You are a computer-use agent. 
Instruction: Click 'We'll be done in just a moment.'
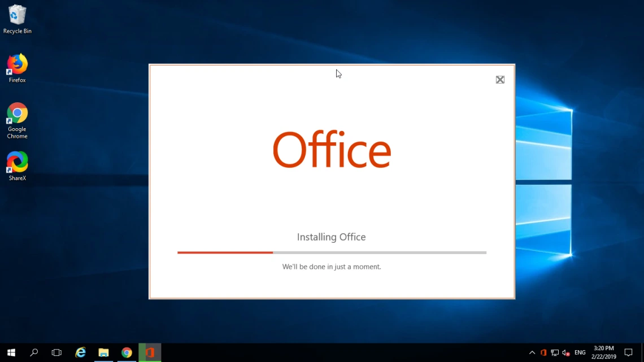[332, 267]
